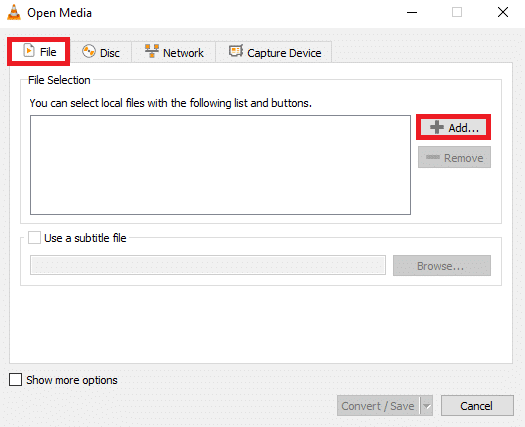Click the minus icon on Remove button

[x=433, y=157]
